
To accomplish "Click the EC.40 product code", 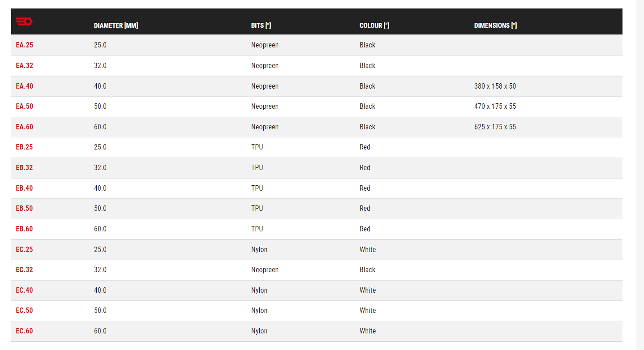I will pyautogui.click(x=24, y=290).
